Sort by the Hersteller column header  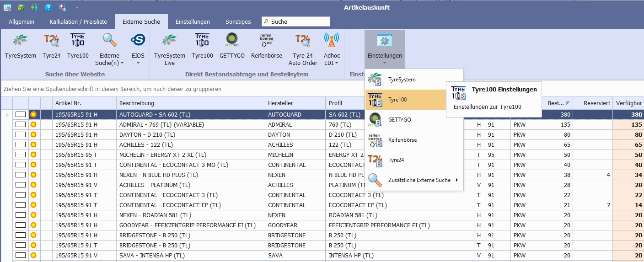(295, 103)
